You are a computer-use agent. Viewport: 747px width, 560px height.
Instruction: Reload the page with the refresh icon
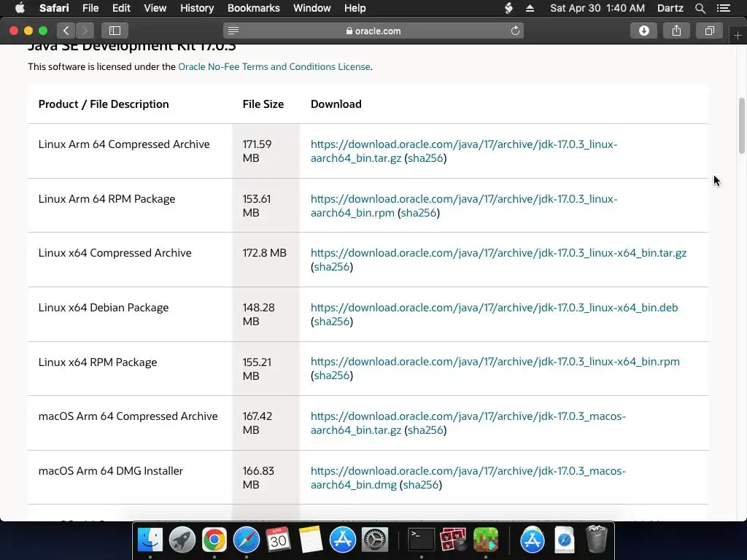[x=515, y=31]
